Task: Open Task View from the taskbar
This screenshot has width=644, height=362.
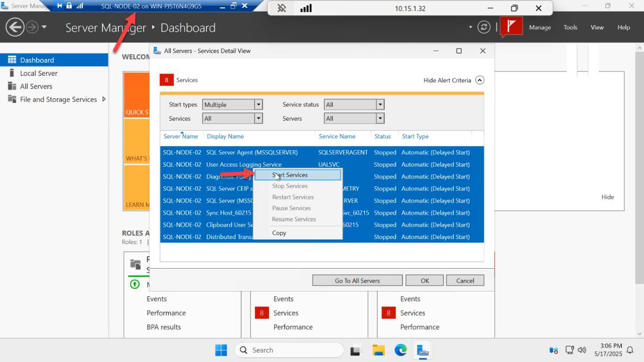Action: tap(356, 350)
